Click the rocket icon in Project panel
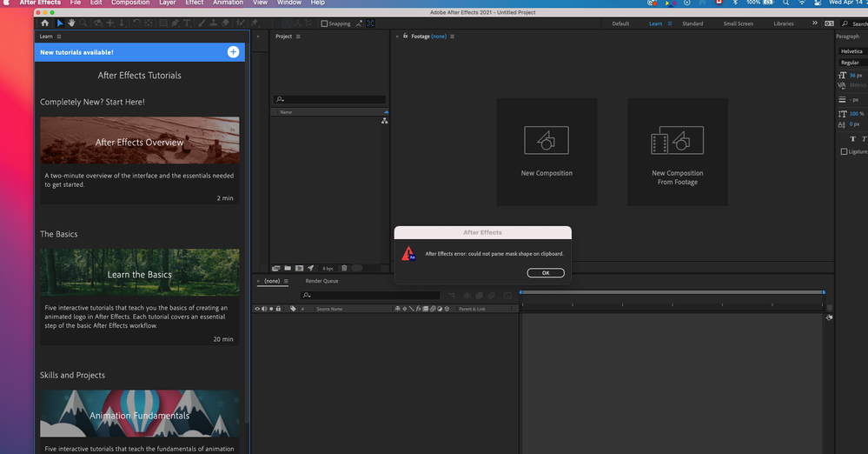The height and width of the screenshot is (454, 868). pyautogui.click(x=310, y=268)
